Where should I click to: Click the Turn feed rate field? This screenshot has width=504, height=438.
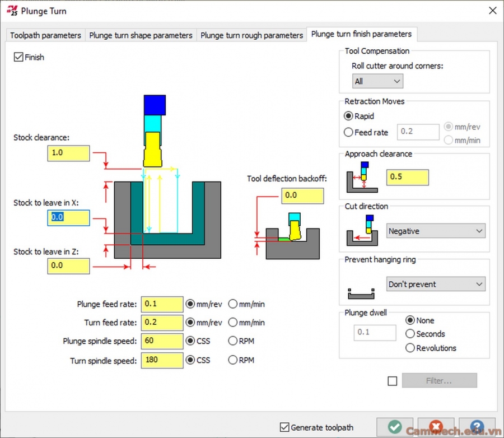coord(162,323)
